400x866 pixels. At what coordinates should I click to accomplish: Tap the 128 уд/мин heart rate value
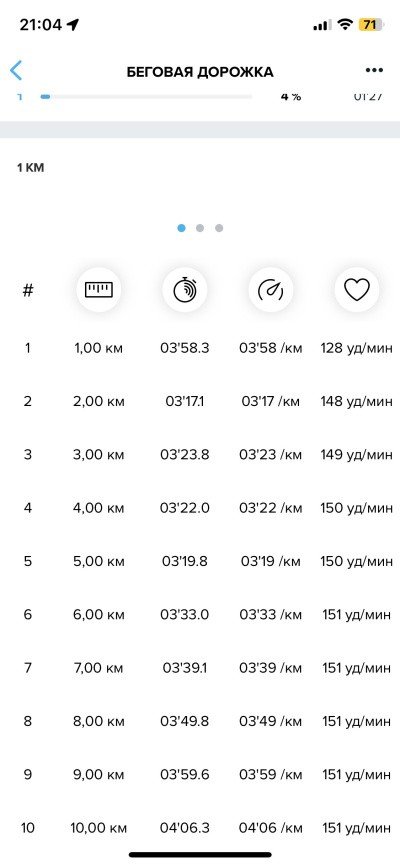[356, 348]
